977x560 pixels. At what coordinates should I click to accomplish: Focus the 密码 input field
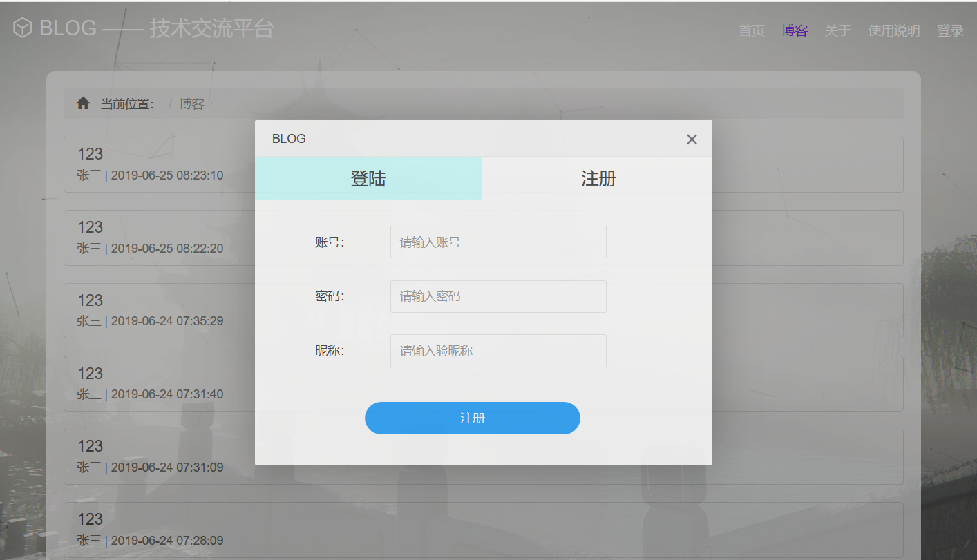point(498,296)
